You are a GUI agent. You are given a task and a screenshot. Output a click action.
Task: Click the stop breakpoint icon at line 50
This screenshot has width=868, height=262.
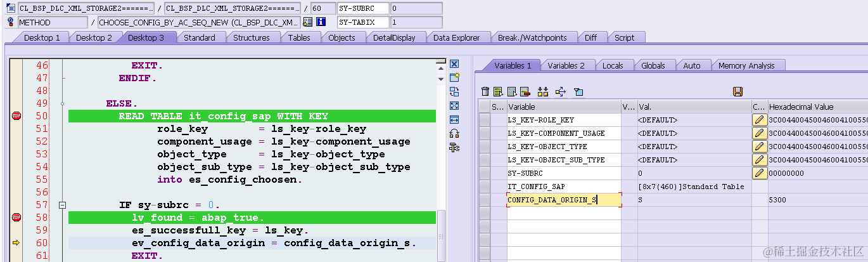pyautogui.click(x=16, y=116)
